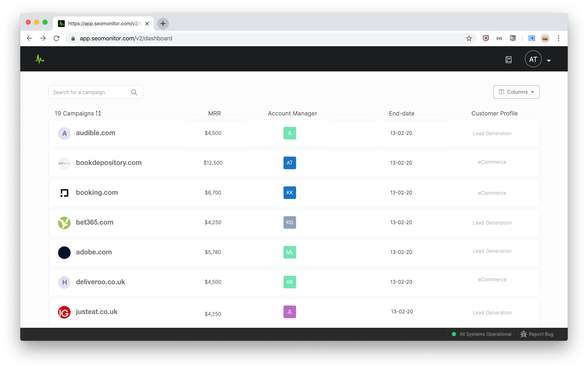Screen dimensions: 588x369
Task: Bookmark this page with the star
Action: [x=469, y=38]
